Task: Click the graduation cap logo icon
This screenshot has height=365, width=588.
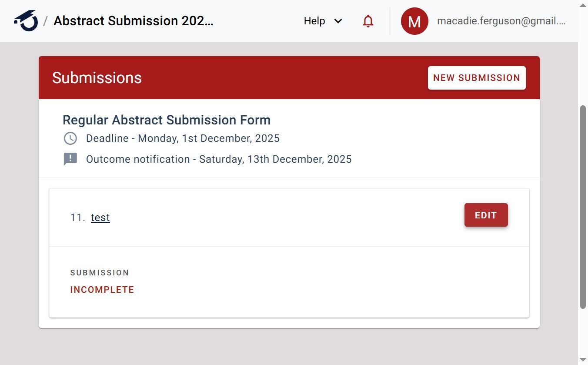Action: 26,21
